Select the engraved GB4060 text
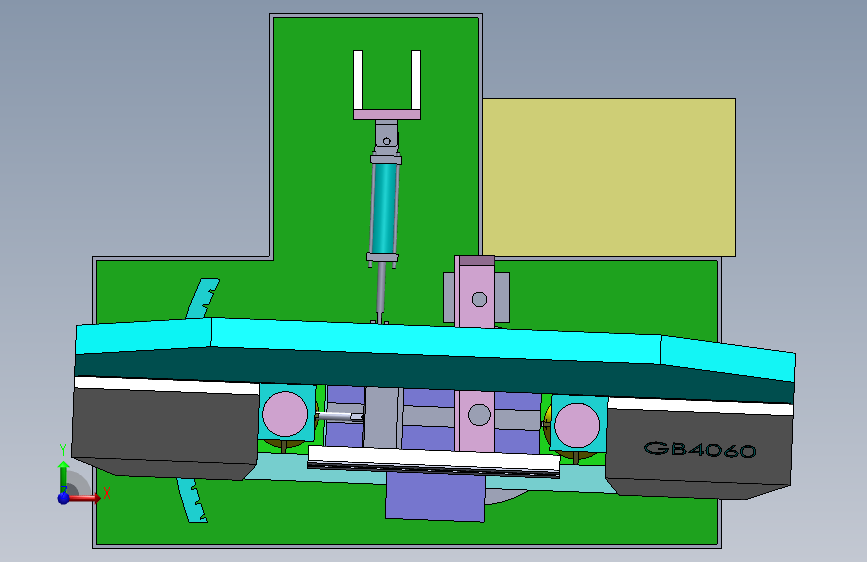This screenshot has width=867, height=562. pyautogui.click(x=700, y=449)
